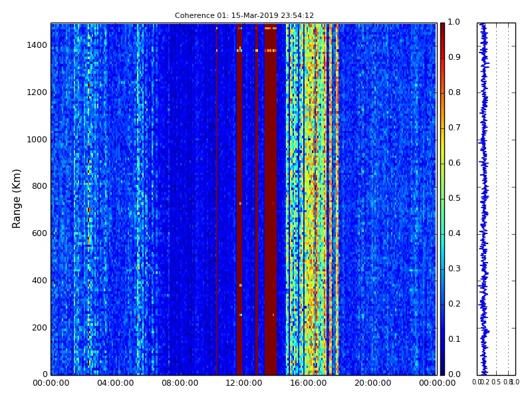Click the blue coherence profile line in the side plot
The width and height of the screenshot is (532, 399).
point(484,199)
